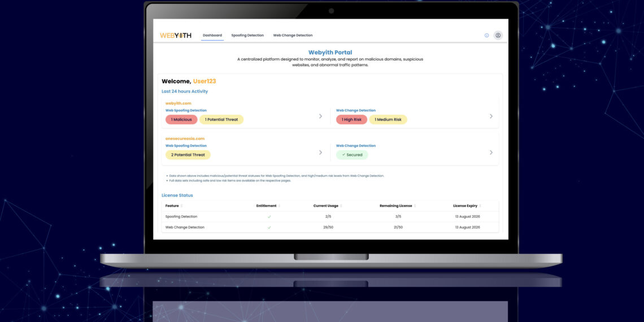Click the User123 username text
The height and width of the screenshot is (322, 644).
(x=204, y=81)
